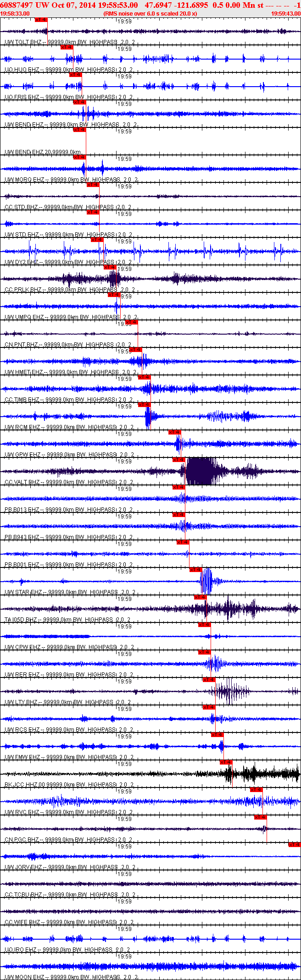Select the pick marker on UW STAR waveform
This screenshot has height=980, width=301.
pyautogui.click(x=195, y=570)
